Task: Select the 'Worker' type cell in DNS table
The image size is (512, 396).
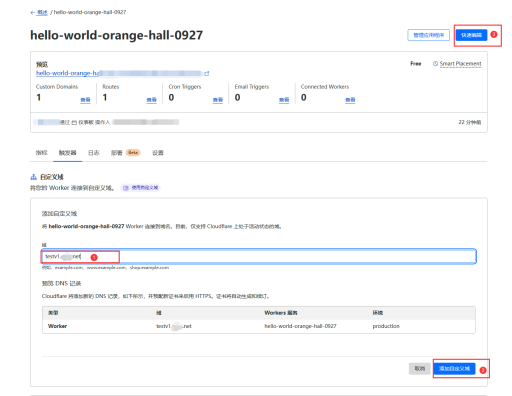Action: [x=57, y=326]
